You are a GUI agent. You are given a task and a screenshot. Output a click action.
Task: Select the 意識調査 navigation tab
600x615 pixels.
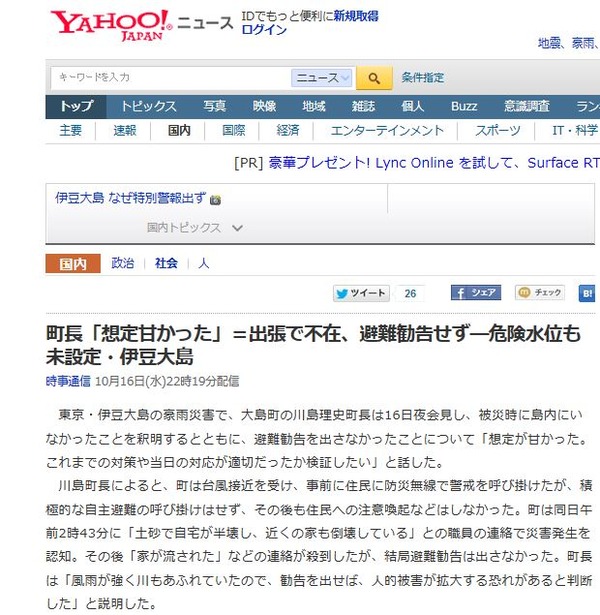coord(527,106)
